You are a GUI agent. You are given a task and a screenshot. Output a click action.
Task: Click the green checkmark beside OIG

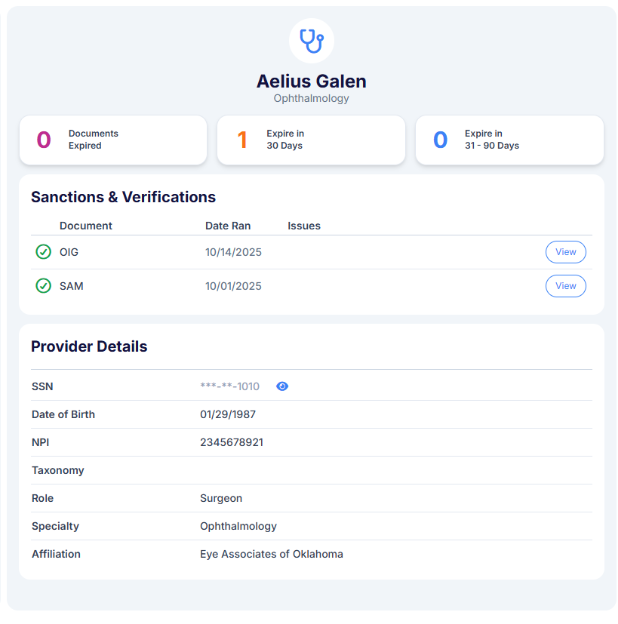pyautogui.click(x=43, y=252)
